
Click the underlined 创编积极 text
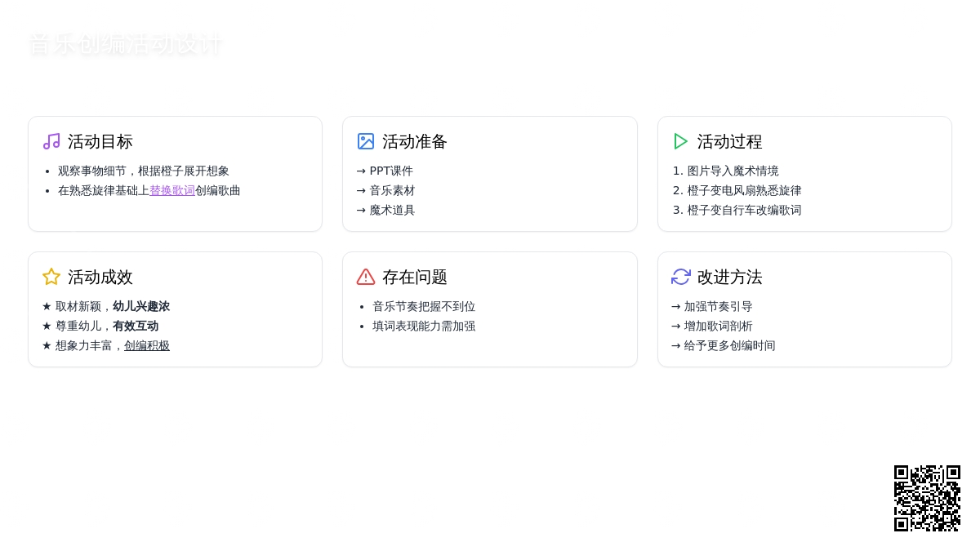(147, 345)
